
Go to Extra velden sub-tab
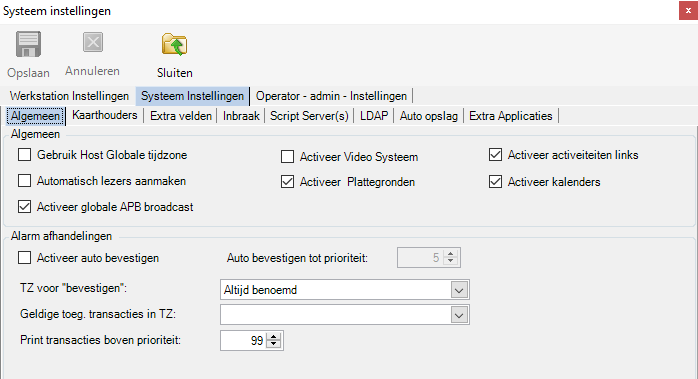point(181,116)
